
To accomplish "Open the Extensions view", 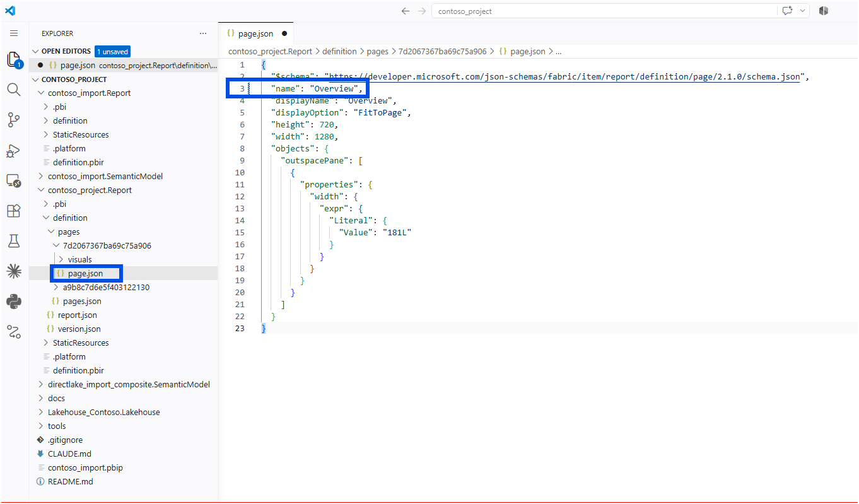I will pos(14,211).
